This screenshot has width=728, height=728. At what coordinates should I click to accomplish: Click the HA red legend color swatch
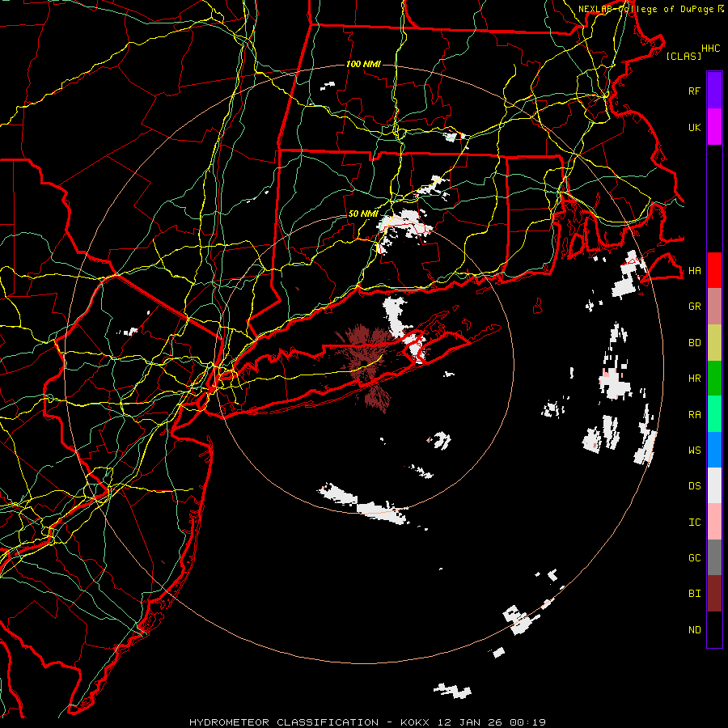point(714,270)
